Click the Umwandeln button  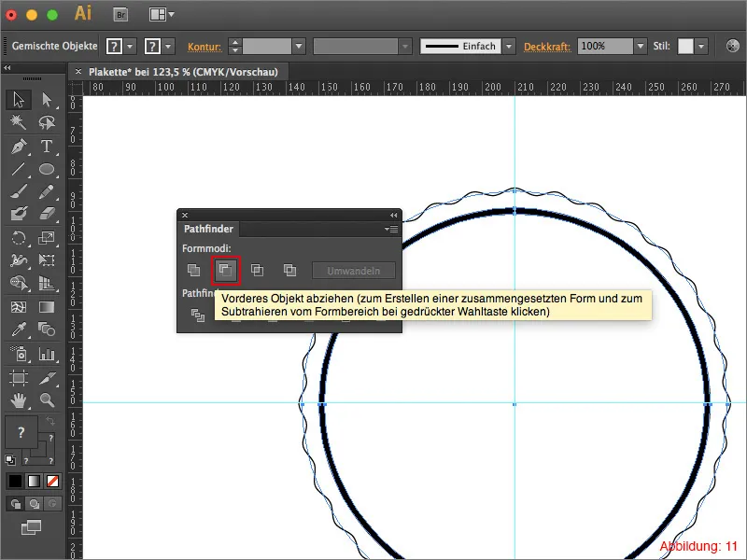[x=354, y=271]
